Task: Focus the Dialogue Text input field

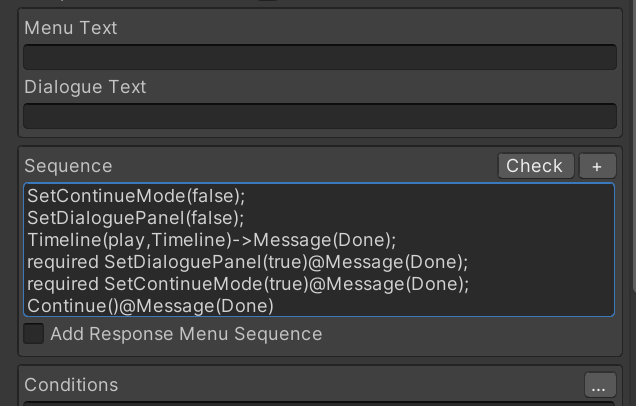Action: (x=320, y=116)
